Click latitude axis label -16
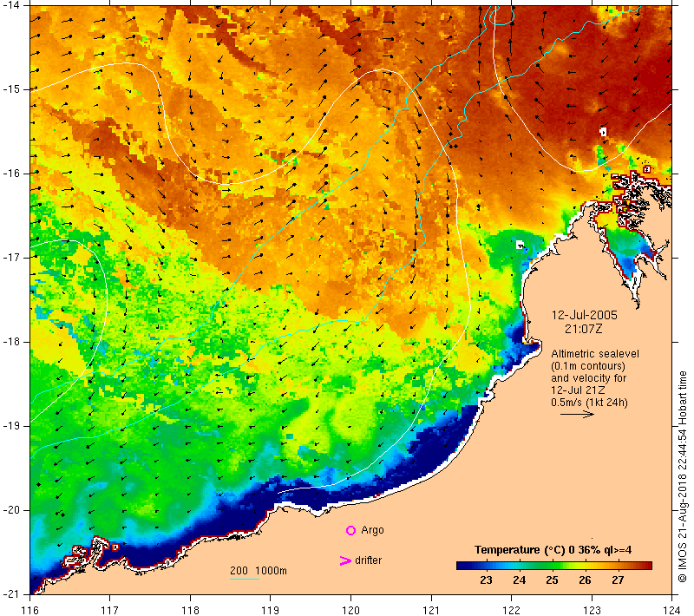The width and height of the screenshot is (694, 616). coord(10,173)
